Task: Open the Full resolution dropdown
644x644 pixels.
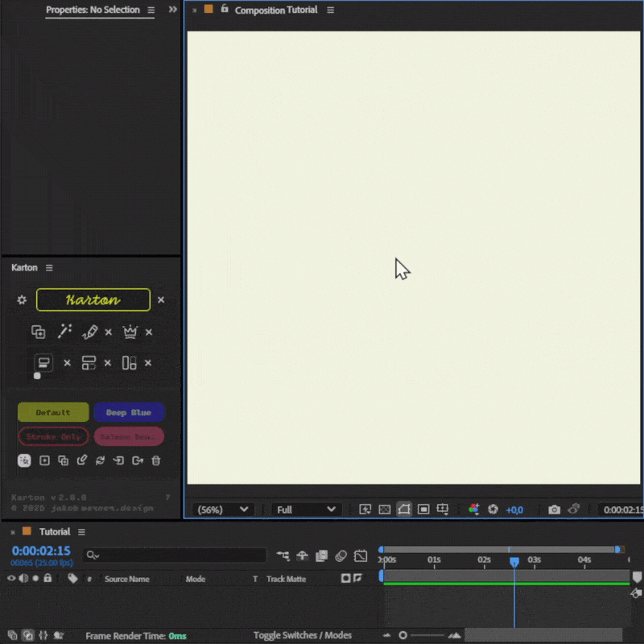Action: click(306, 510)
